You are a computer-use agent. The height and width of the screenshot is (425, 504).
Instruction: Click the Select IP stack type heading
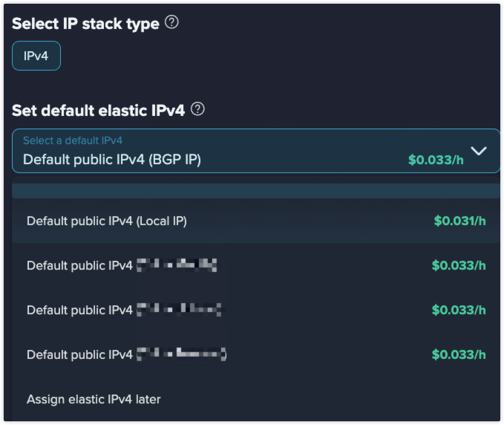(85, 23)
